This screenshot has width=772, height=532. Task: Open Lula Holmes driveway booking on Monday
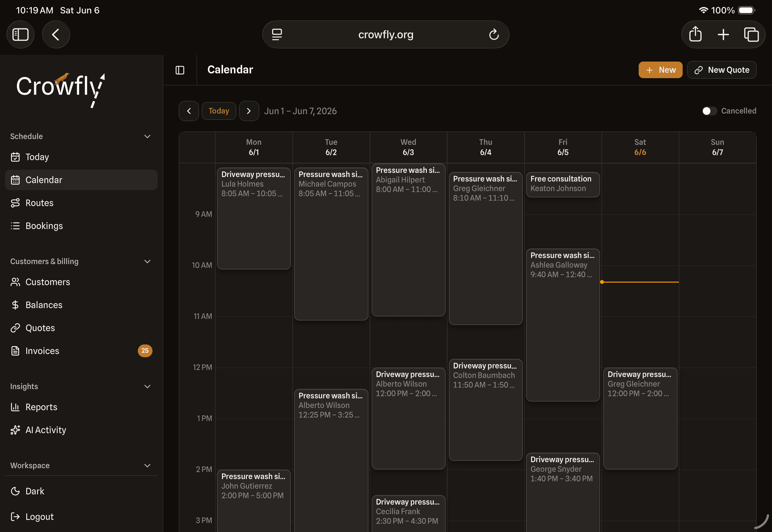[254, 219]
